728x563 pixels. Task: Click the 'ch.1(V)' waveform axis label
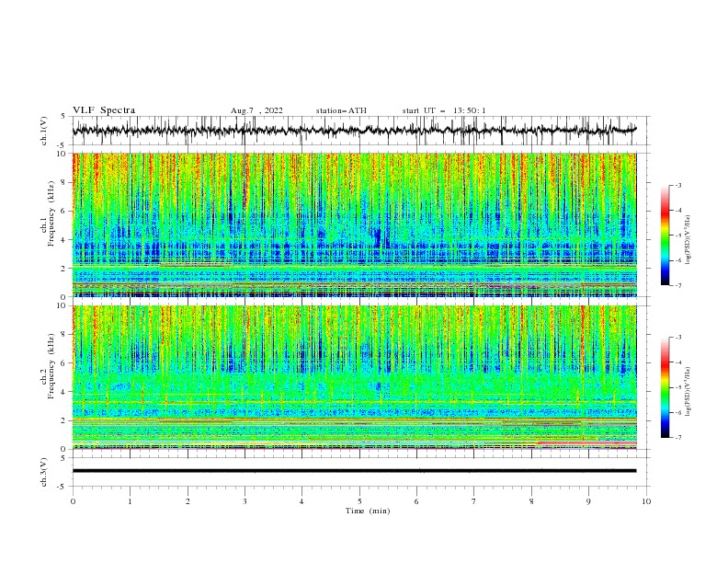[44, 131]
